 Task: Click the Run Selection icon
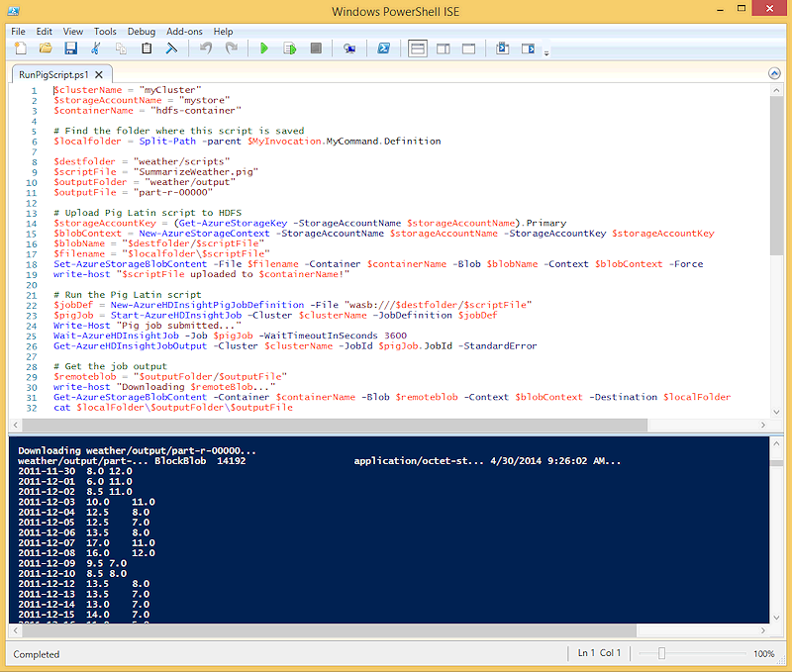290,48
